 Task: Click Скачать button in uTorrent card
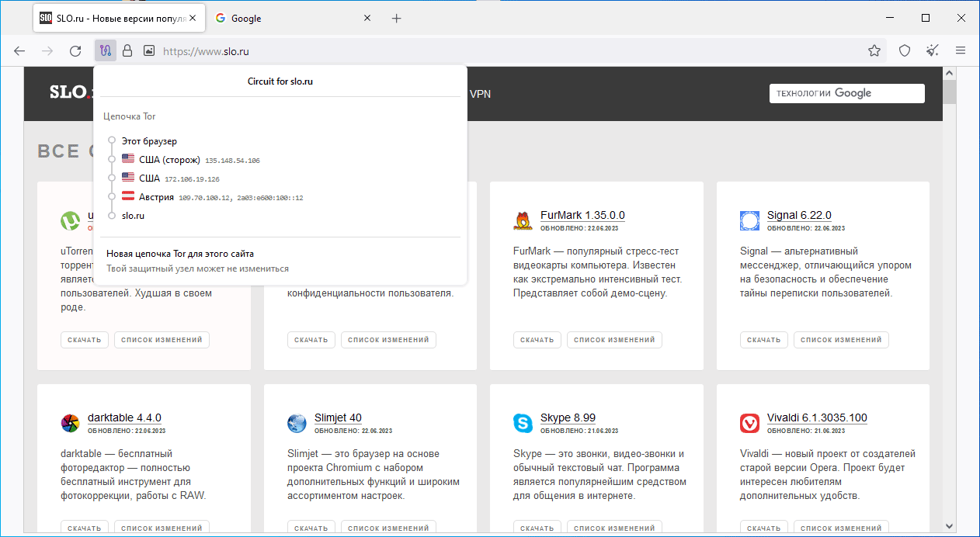pyautogui.click(x=84, y=340)
